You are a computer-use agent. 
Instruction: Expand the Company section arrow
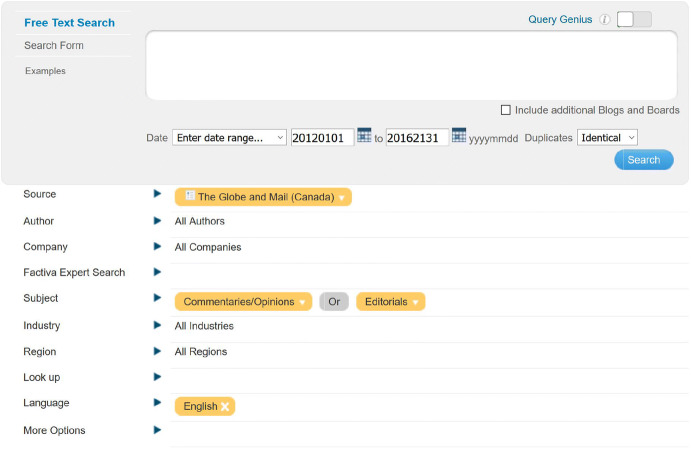click(x=157, y=247)
